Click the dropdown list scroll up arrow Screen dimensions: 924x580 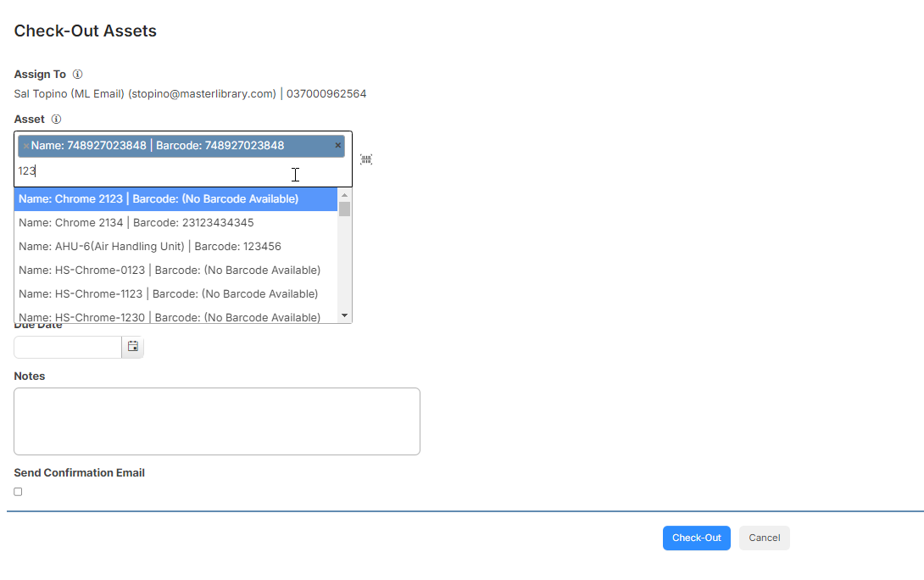pos(345,195)
